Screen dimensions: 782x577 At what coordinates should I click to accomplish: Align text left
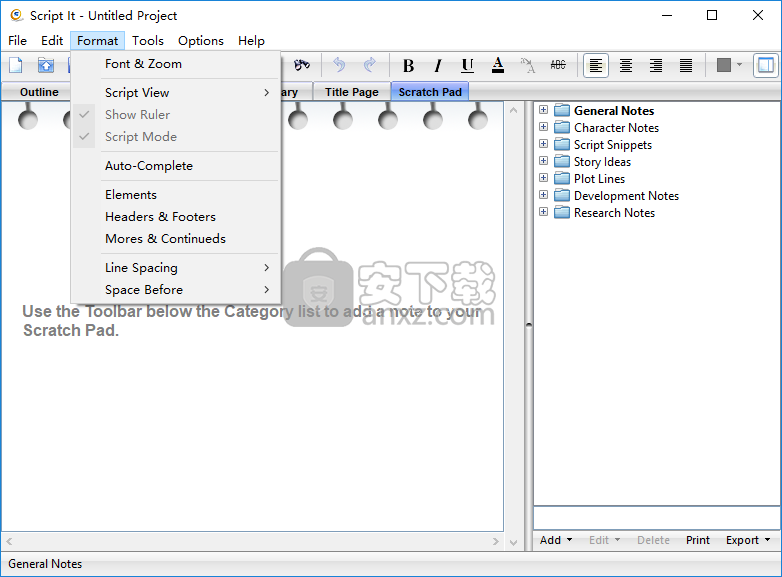(x=596, y=65)
